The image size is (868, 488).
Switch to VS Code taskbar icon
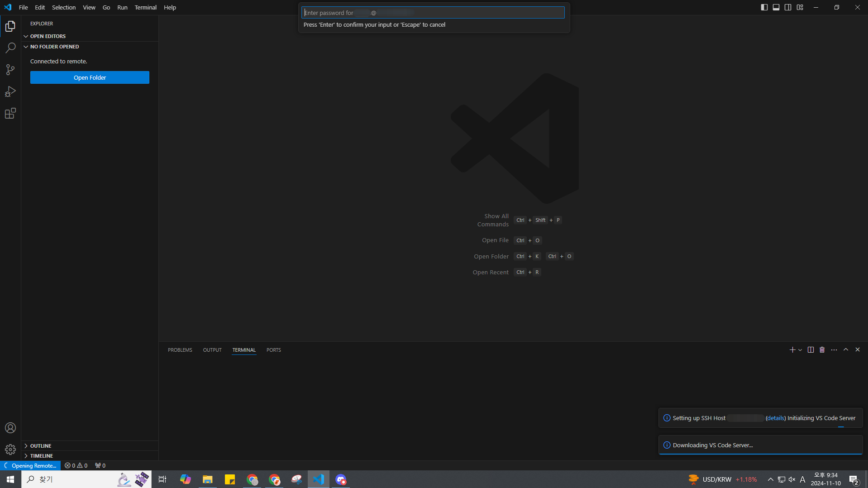click(x=319, y=479)
